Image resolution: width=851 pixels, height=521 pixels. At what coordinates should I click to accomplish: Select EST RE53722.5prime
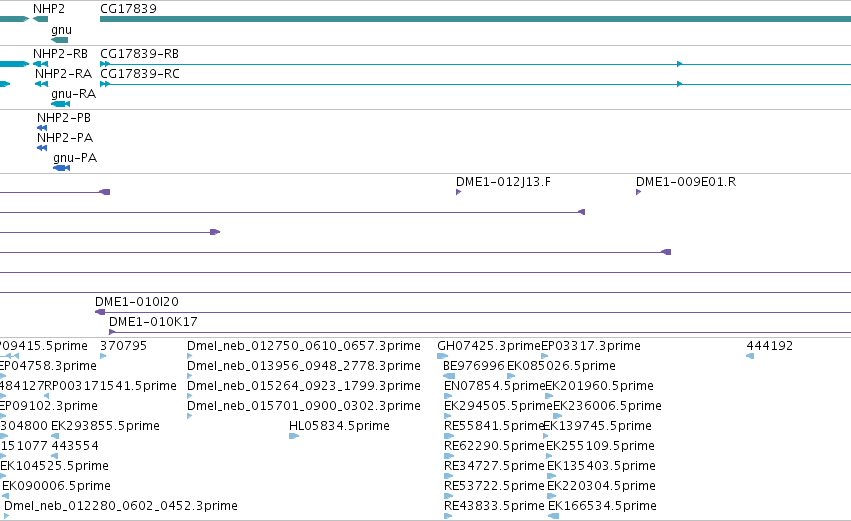click(x=494, y=486)
